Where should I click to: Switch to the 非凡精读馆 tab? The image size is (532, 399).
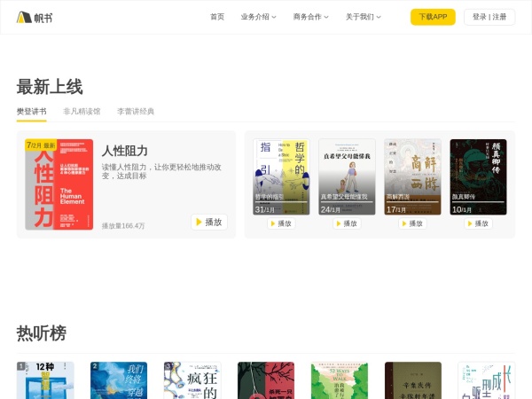coord(82,112)
